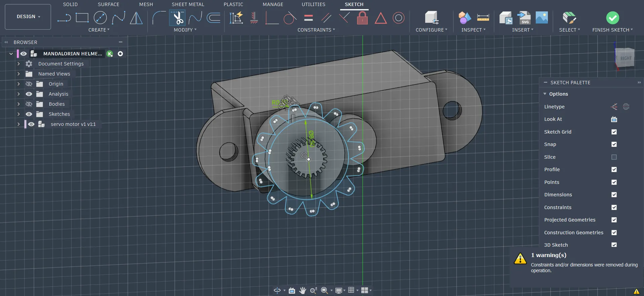Uncheck the Construction Geometries checkbox

coord(614,233)
